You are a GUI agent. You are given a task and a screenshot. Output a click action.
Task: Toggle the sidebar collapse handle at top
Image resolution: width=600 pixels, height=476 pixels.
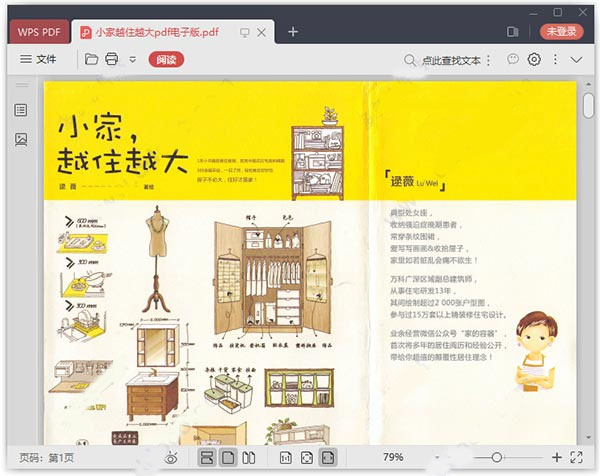tap(22, 85)
